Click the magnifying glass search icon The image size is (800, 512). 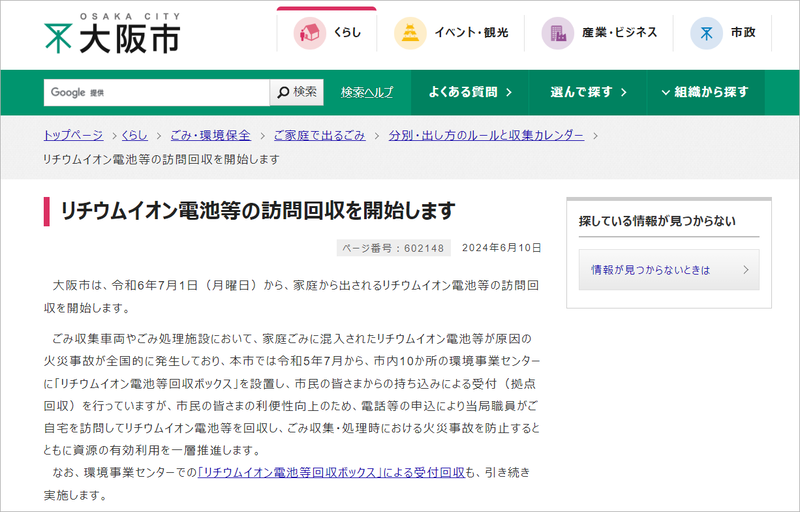tap(283, 92)
